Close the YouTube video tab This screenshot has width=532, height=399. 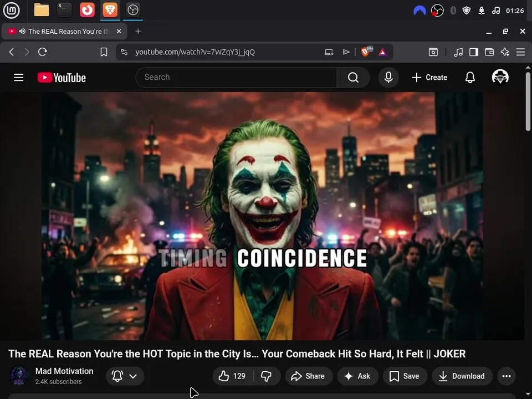(119, 31)
